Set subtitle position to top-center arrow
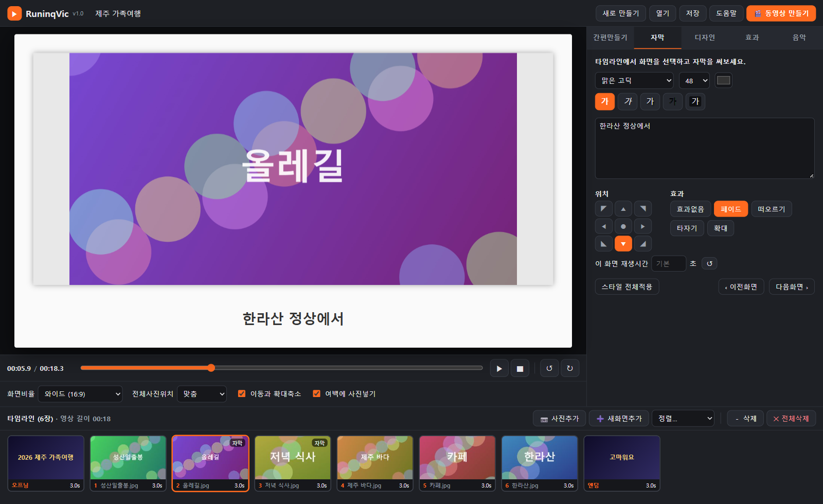 click(623, 209)
